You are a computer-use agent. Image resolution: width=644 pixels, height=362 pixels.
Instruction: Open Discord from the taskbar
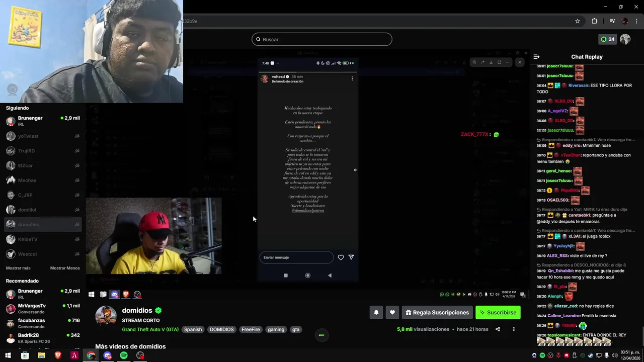(107, 355)
